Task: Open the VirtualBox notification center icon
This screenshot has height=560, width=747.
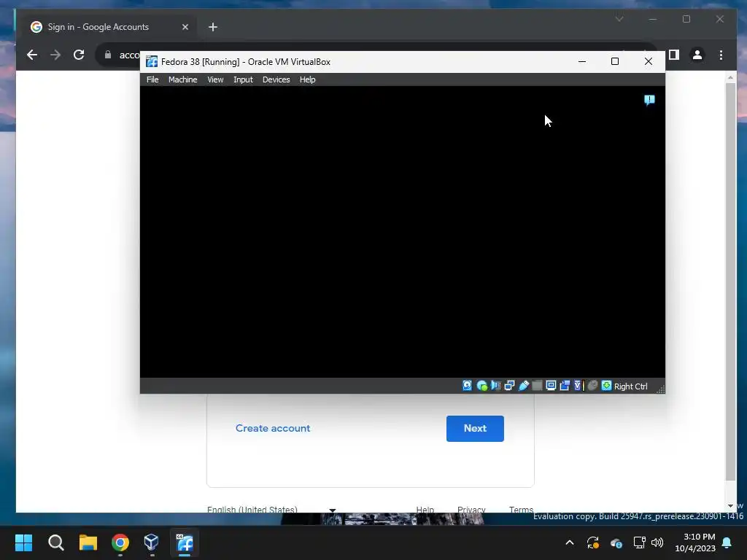Action: [x=649, y=100]
